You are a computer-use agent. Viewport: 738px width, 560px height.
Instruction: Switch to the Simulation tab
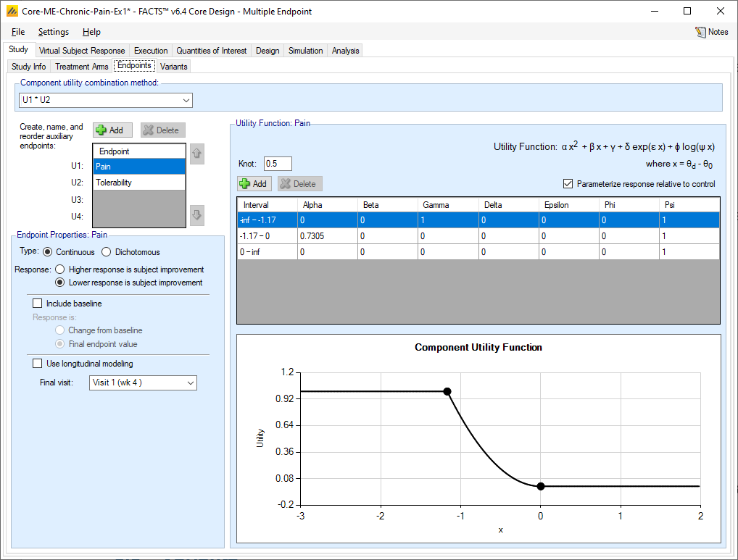[305, 51]
